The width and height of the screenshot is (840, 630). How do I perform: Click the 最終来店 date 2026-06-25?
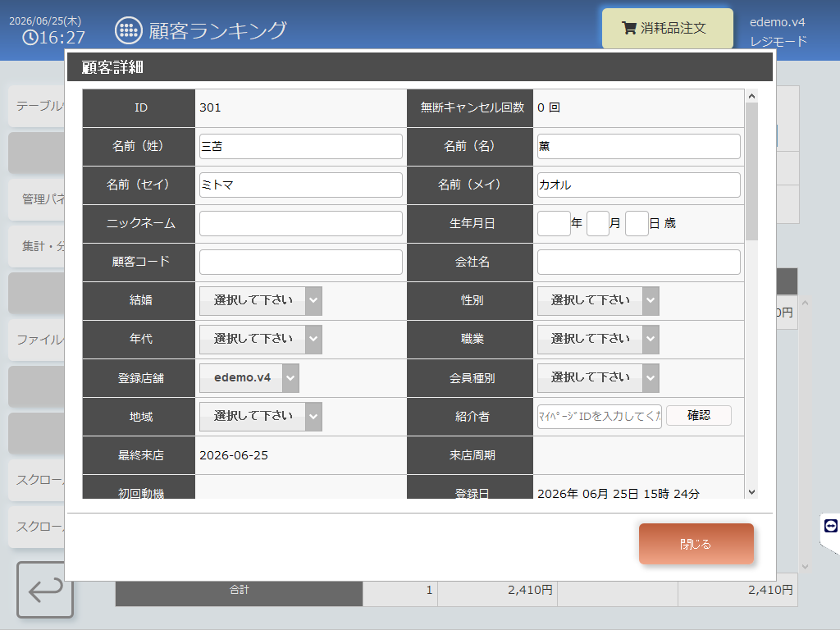234,455
